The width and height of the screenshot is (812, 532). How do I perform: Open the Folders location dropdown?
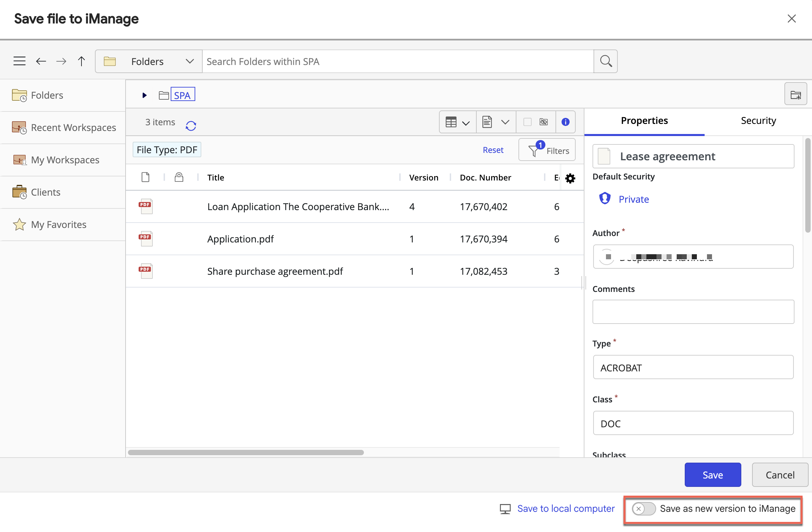click(x=190, y=61)
